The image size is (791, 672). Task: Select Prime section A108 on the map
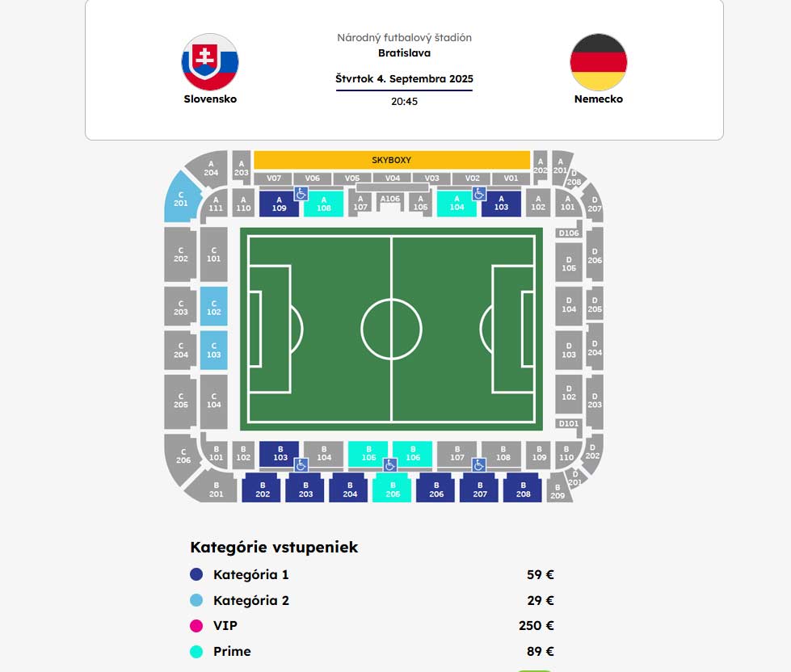325,203
